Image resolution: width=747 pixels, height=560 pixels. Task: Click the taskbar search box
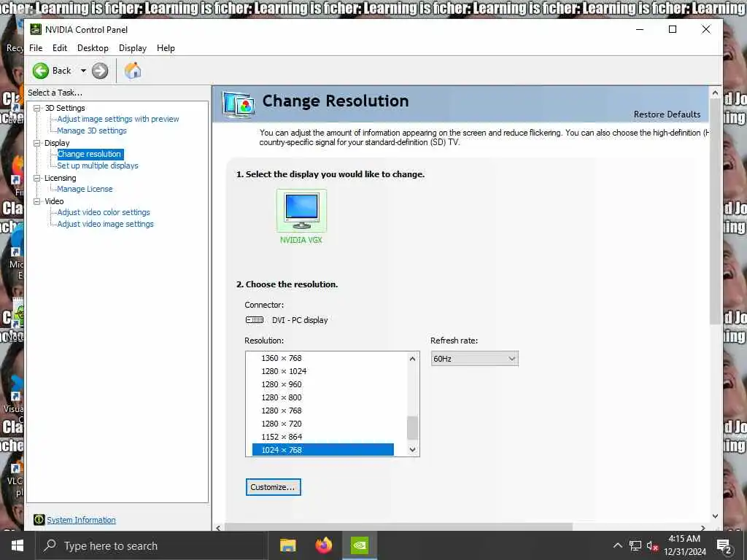click(x=152, y=545)
